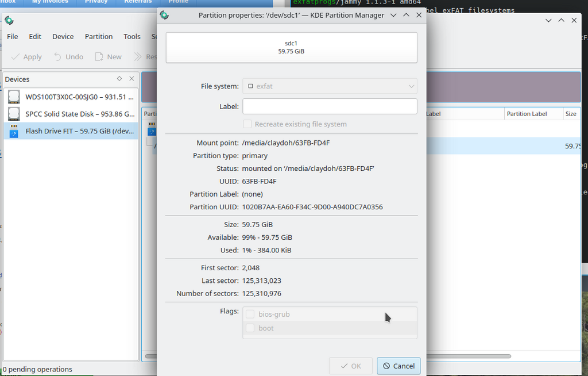The height and width of the screenshot is (376, 588).
Task: Close the Devices panel with X icon
Action: click(131, 79)
